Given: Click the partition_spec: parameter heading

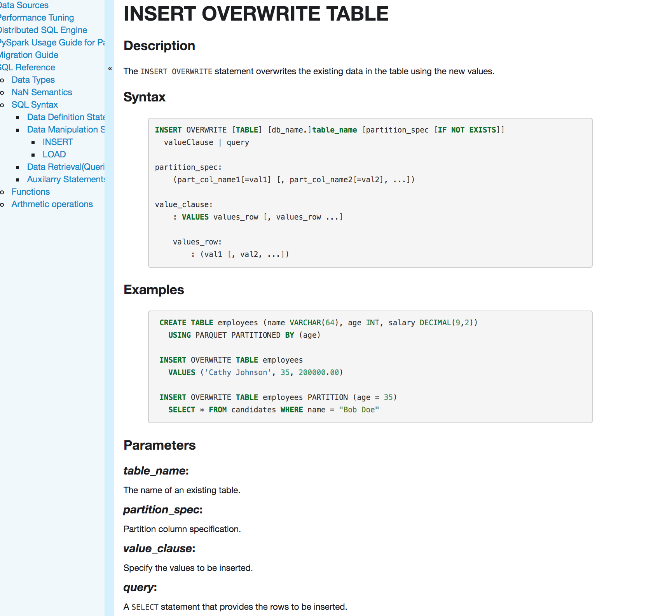Looking at the screenshot, I should (x=163, y=510).
